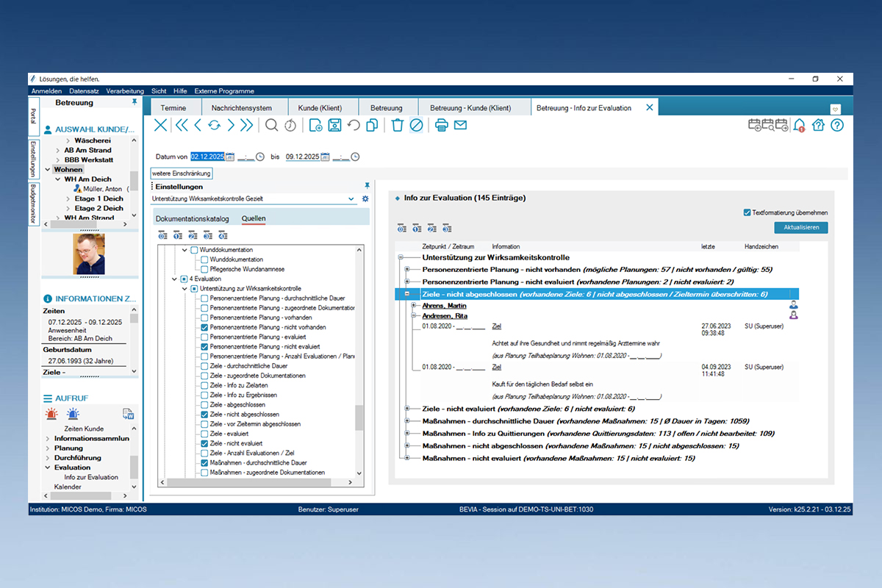
Task: Click the email envelope toolbar icon
Action: coord(460,125)
